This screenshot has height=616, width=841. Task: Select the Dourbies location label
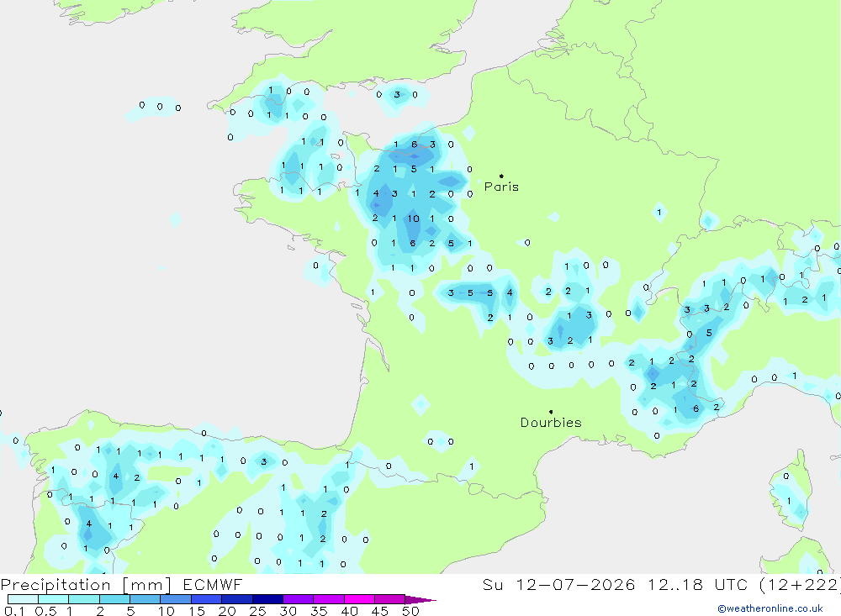(551, 423)
